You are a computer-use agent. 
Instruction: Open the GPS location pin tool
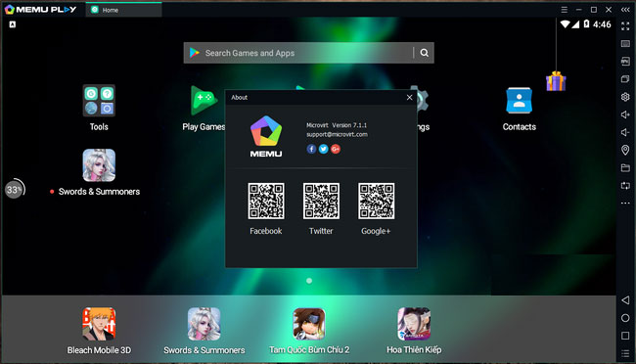click(x=625, y=150)
